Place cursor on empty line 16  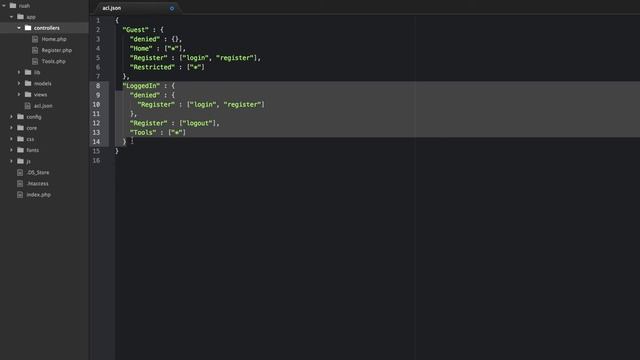tap(378, 160)
